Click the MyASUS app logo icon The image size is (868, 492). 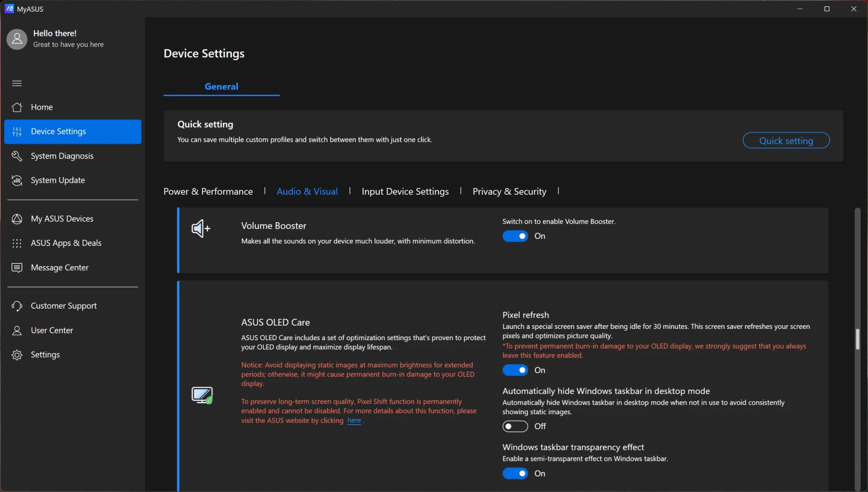tap(9, 9)
